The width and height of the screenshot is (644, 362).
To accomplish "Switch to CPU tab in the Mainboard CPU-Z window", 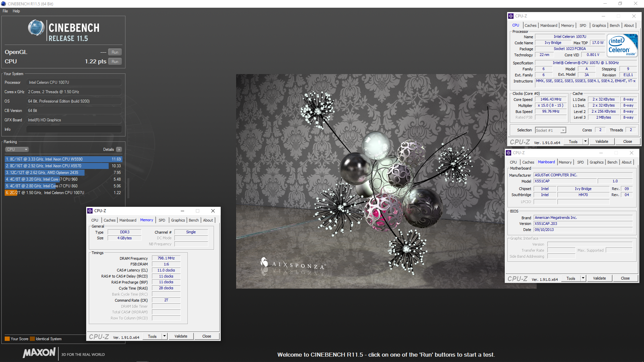I will click(x=513, y=162).
